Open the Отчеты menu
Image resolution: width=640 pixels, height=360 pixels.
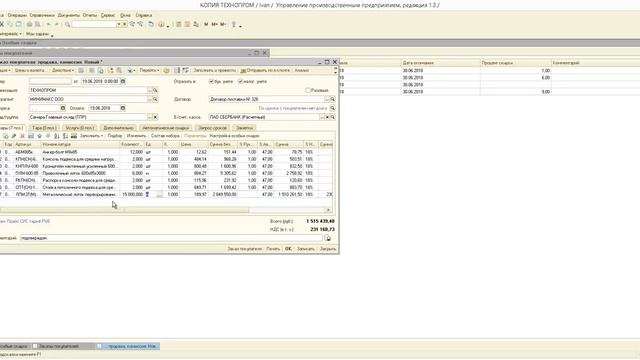click(90, 15)
